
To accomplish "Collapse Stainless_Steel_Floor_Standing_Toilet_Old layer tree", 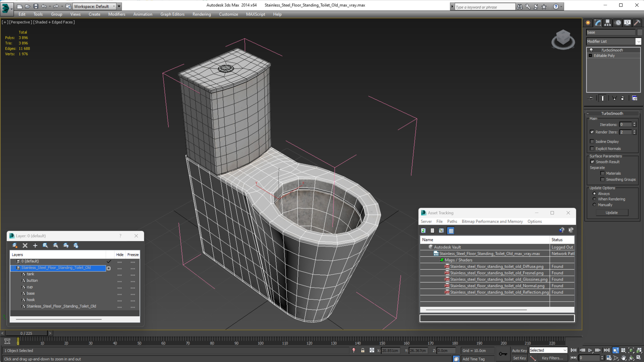I will (x=13, y=267).
